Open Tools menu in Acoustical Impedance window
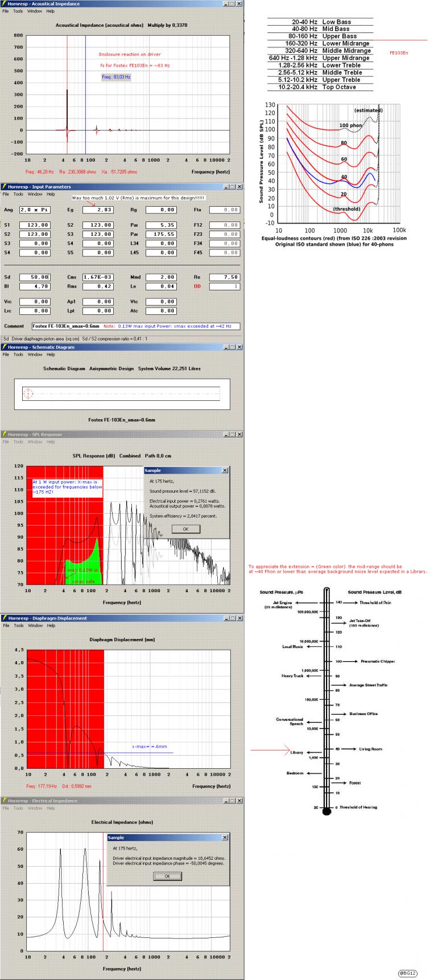430x980 pixels. (x=18, y=11)
